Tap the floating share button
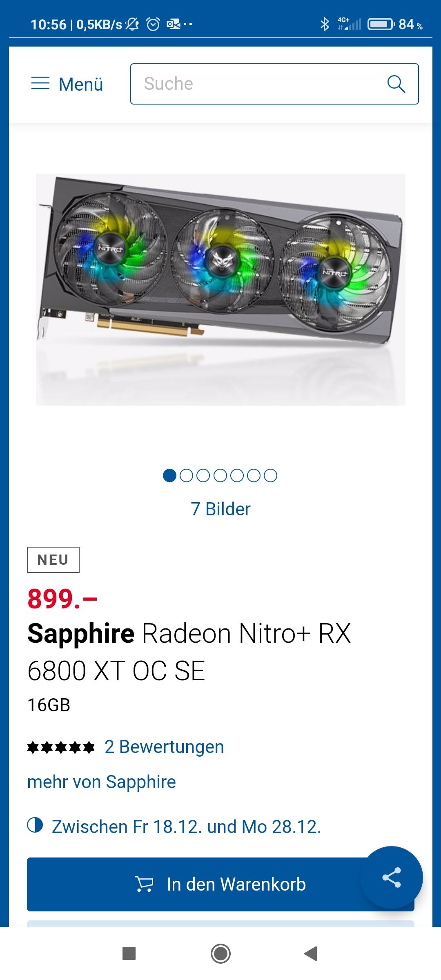The width and height of the screenshot is (441, 980). [392, 877]
